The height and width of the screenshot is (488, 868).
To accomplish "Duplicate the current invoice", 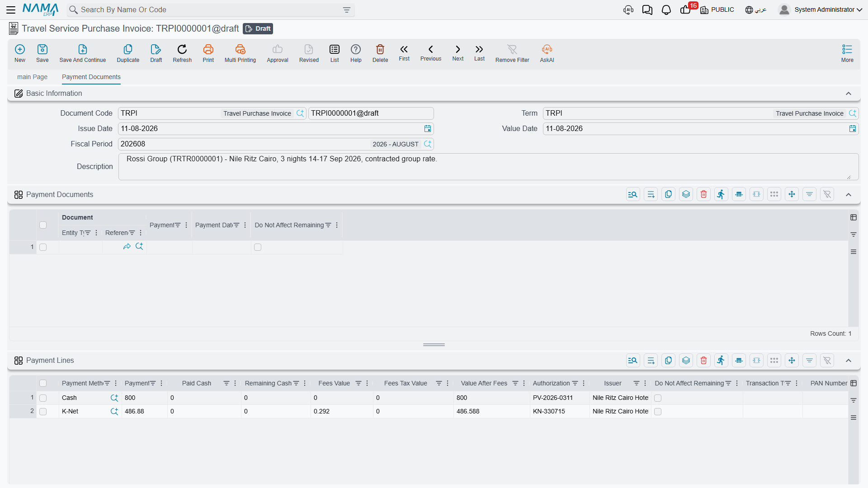I will coord(128,53).
